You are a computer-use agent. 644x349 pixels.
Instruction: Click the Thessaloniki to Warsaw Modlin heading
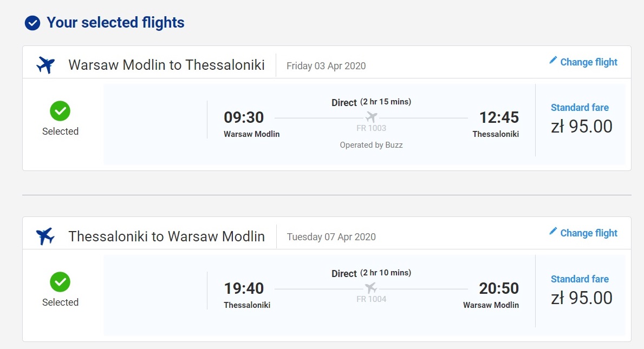pos(166,236)
